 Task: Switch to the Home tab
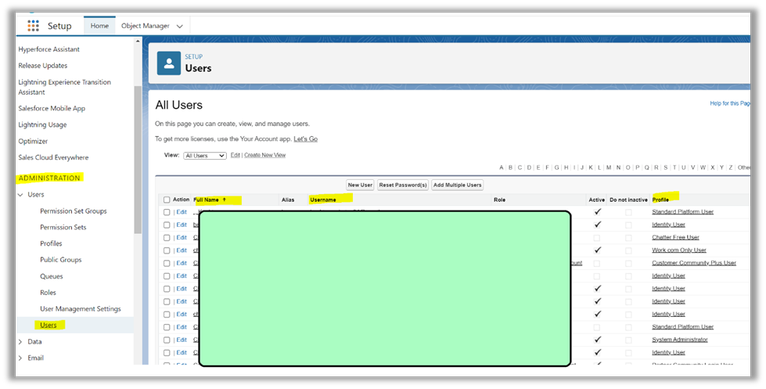tap(100, 26)
